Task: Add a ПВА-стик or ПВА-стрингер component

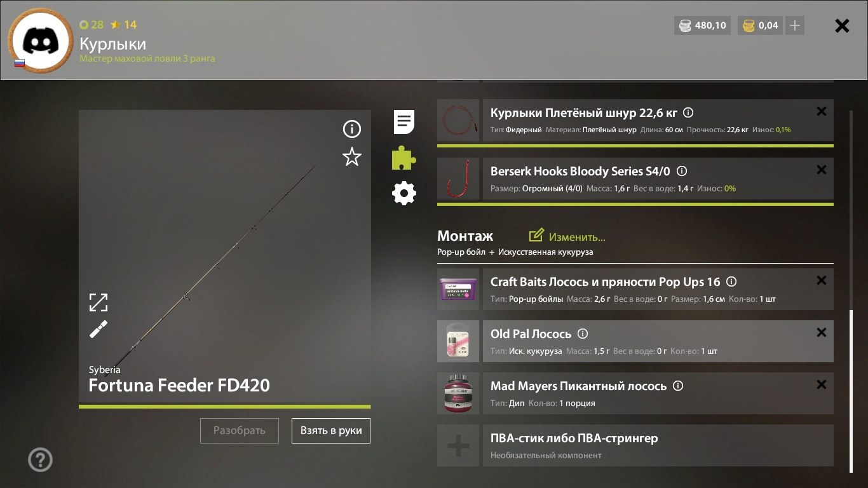Action: (x=635, y=445)
